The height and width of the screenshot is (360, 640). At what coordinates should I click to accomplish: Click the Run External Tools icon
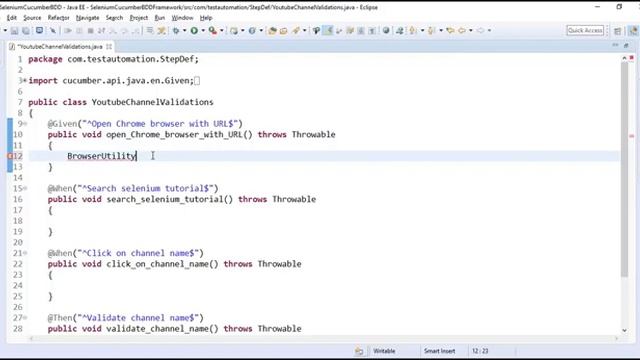click(x=213, y=31)
